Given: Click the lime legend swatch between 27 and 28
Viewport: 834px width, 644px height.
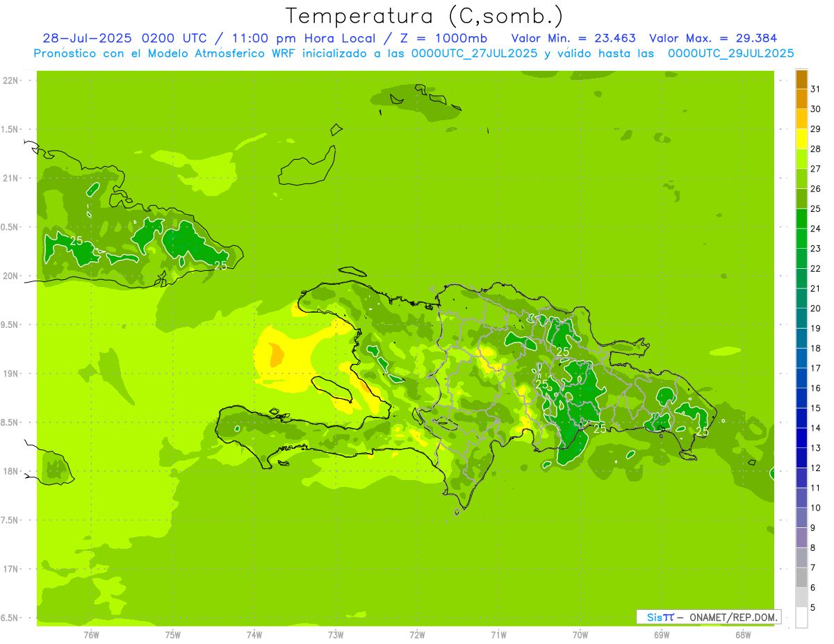Looking at the screenshot, I should 801,159.
